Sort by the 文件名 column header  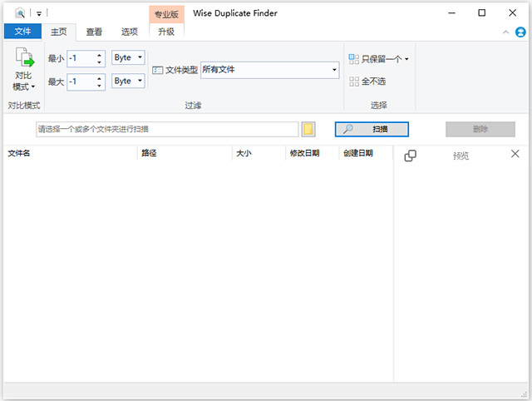pyautogui.click(x=71, y=153)
